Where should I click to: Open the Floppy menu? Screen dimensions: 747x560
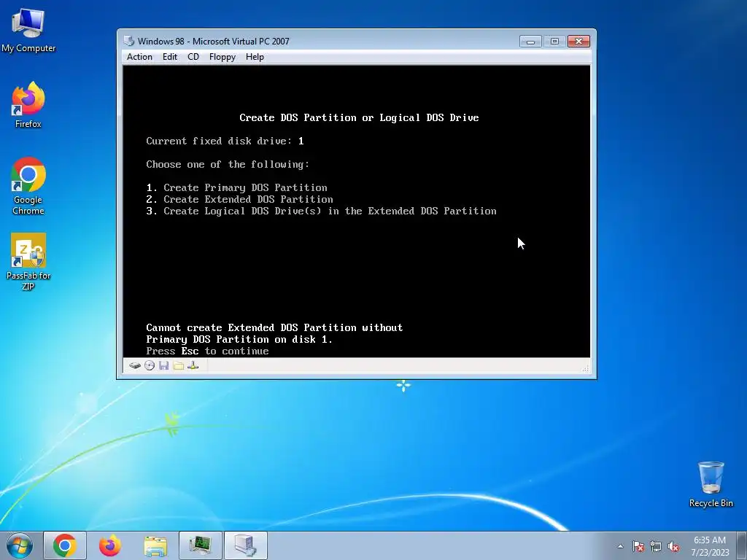click(222, 57)
